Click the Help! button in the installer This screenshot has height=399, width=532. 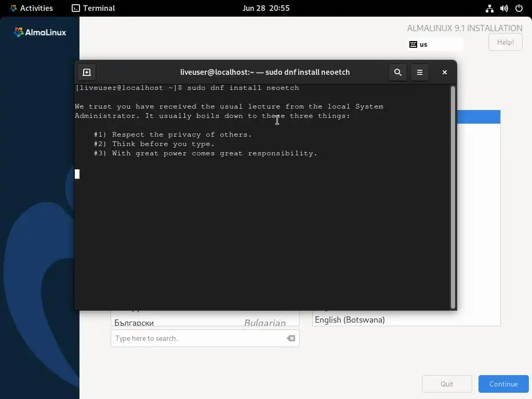505,42
